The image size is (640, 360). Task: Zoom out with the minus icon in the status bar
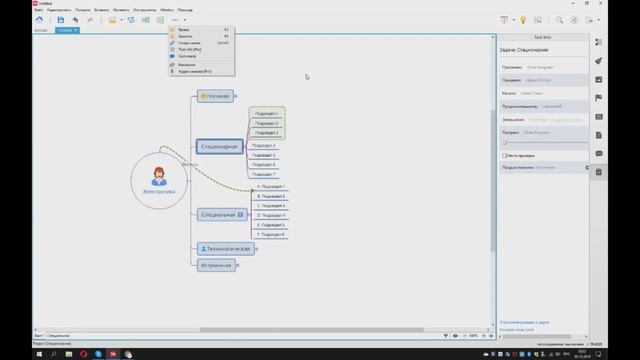pyautogui.click(x=465, y=336)
